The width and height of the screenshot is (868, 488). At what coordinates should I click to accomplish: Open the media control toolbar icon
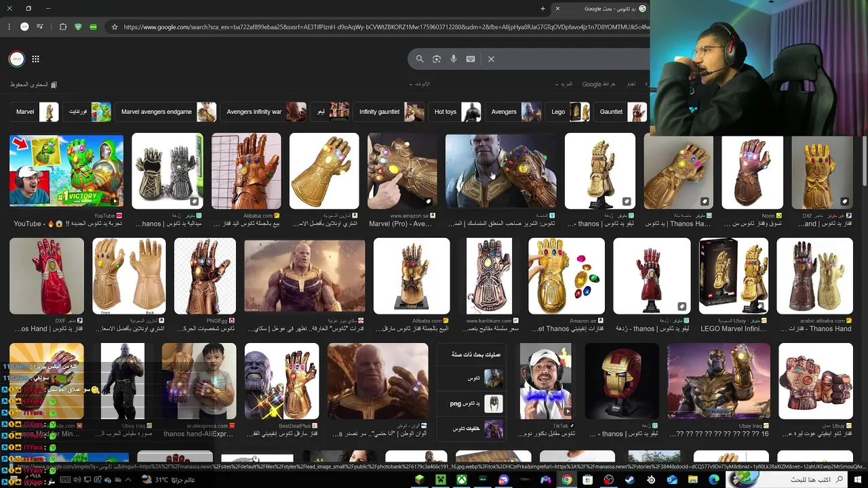pos(40,27)
